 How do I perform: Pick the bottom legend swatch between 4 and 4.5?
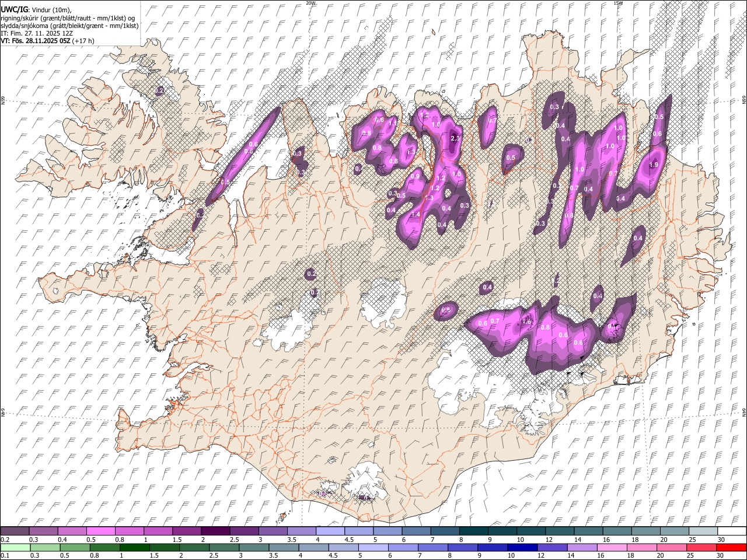(313, 547)
